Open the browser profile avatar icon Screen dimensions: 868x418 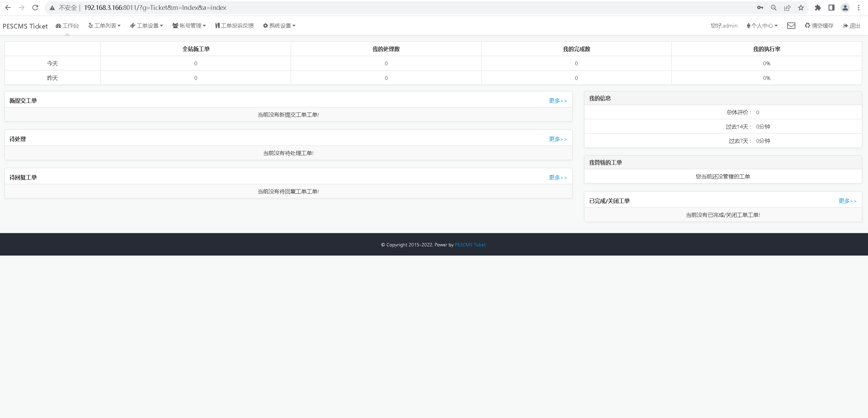click(845, 7)
